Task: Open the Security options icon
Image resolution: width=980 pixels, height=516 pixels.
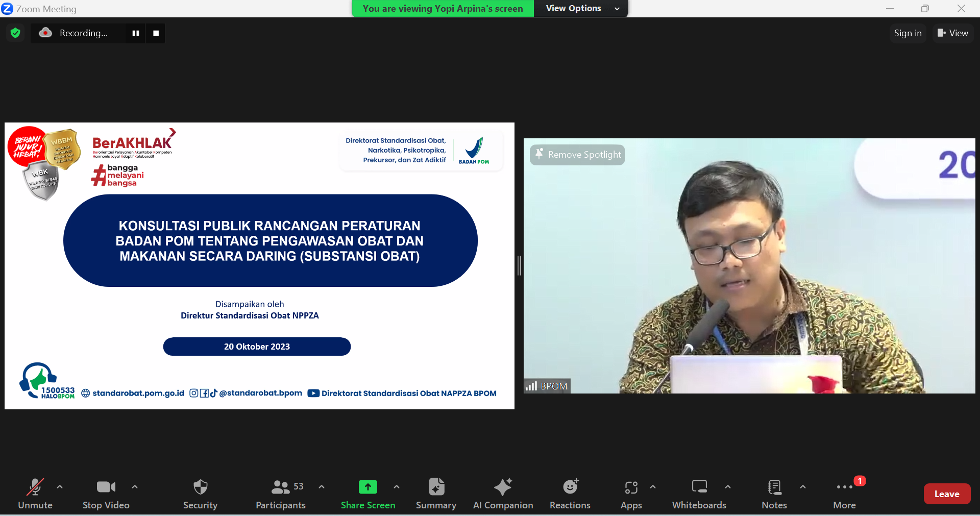Action: tap(200, 487)
